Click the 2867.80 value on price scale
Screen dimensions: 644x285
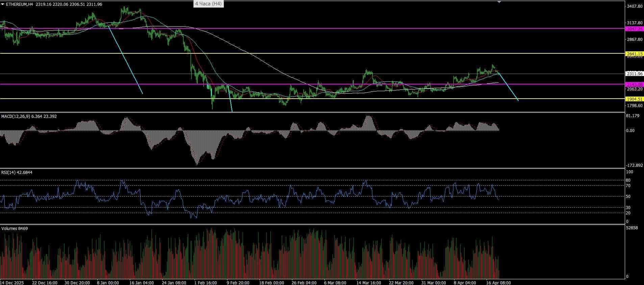(x=634, y=40)
